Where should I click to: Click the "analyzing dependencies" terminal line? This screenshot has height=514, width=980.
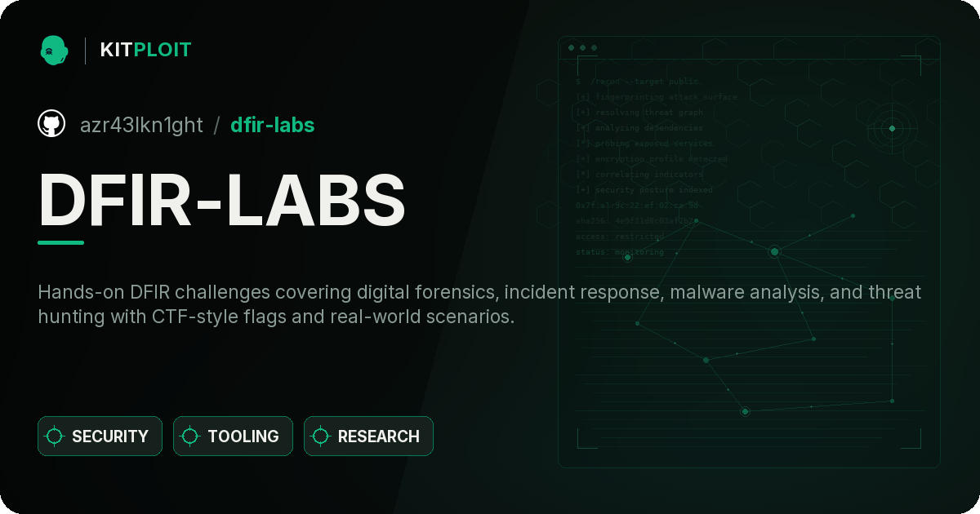click(639, 128)
